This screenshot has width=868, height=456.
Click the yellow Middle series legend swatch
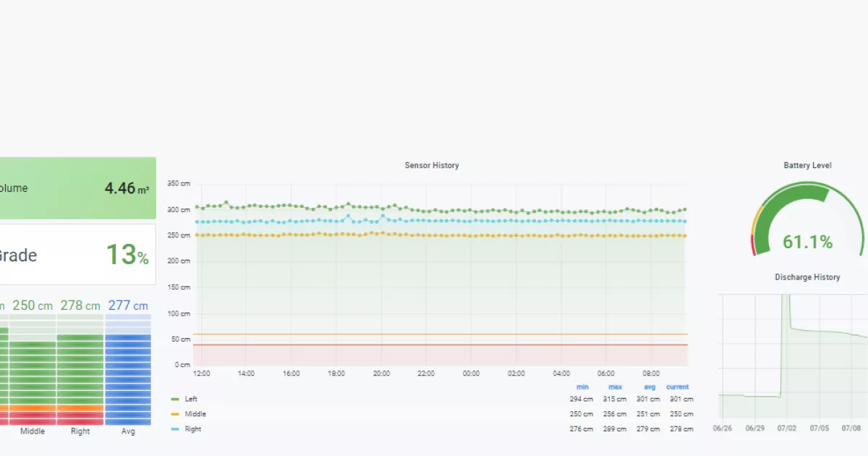175,414
